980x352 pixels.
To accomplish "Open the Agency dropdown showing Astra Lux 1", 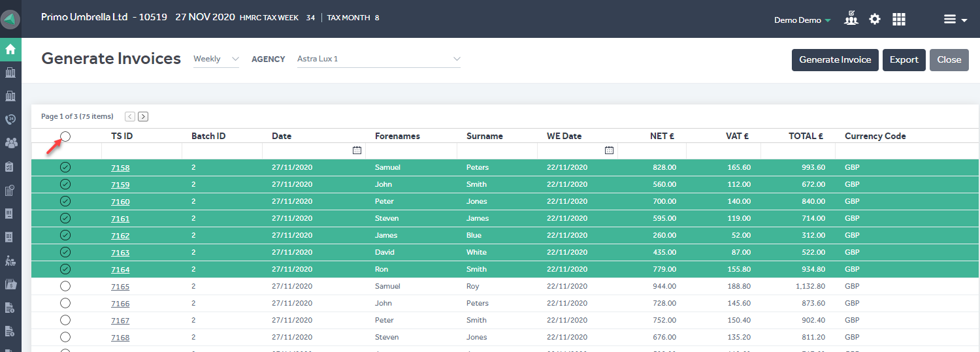I will [379, 59].
